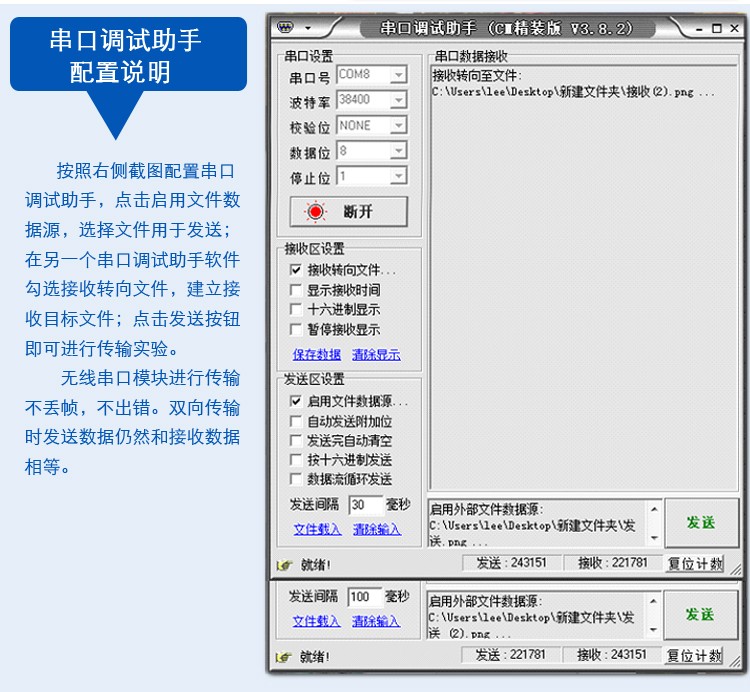
Task: Click the hand status icon beside 发送:221781 bar
Action: (284, 657)
